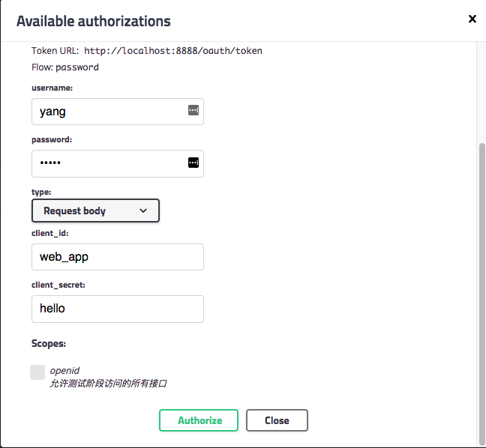Click the client_id field with web_app

pos(117,257)
